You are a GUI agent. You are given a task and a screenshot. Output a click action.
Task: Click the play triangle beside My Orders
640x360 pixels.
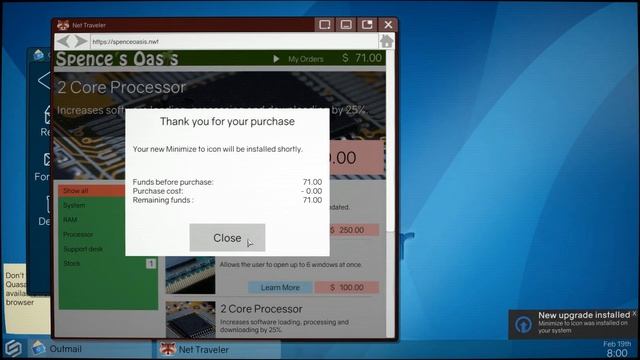coord(276,59)
